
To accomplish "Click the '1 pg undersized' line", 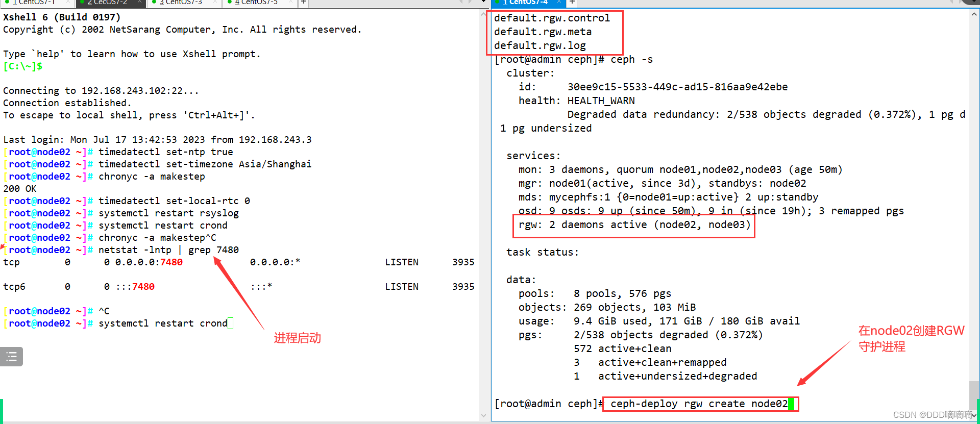I will coord(546,128).
